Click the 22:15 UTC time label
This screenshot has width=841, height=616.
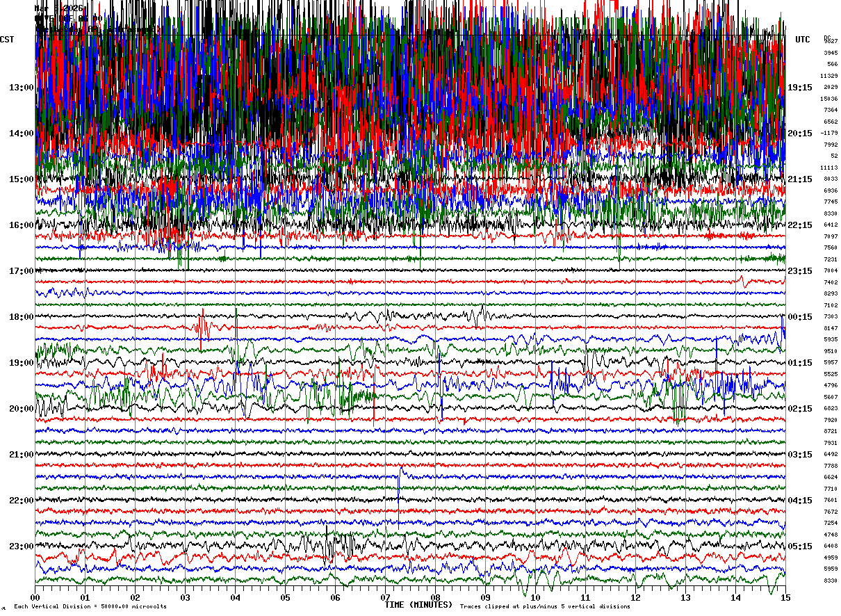pos(800,225)
